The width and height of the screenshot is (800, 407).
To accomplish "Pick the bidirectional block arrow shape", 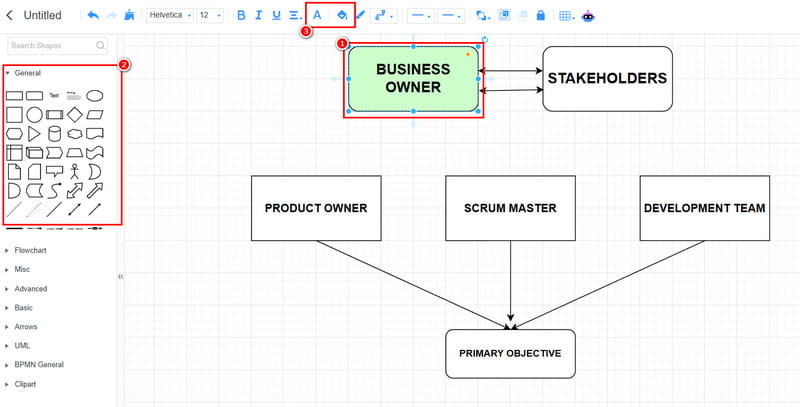I will click(x=74, y=190).
